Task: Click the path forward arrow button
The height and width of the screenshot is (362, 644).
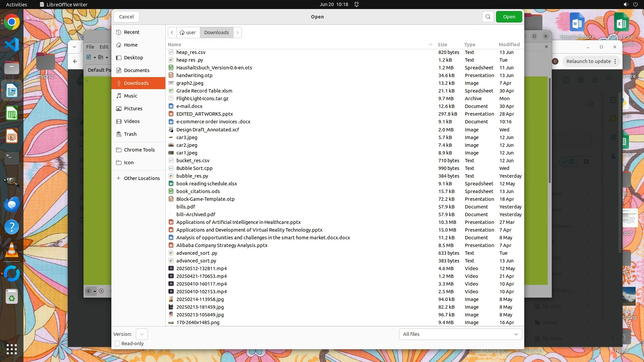Action: 237,33
